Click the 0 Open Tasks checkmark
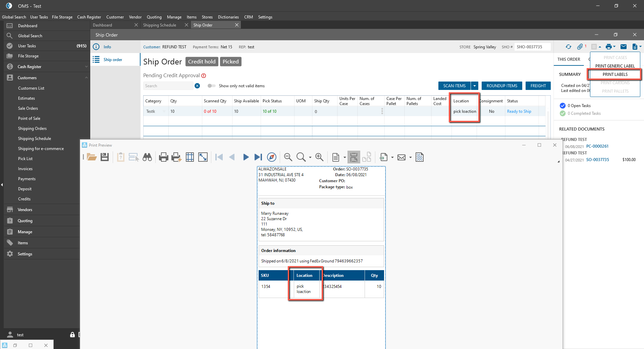 click(562, 106)
